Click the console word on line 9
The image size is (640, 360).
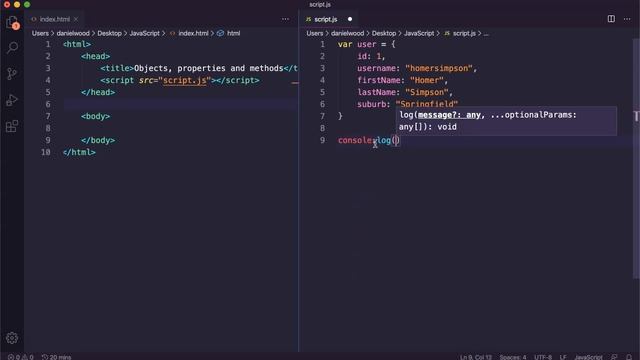tap(355, 140)
